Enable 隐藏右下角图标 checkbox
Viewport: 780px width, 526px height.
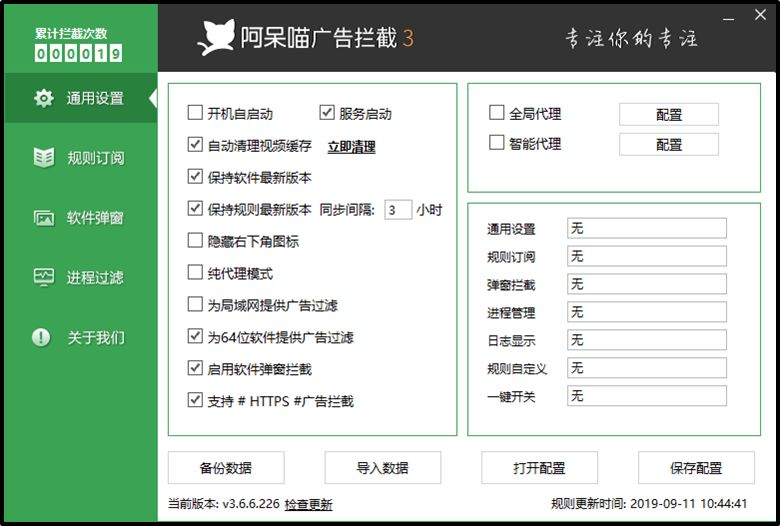pos(195,240)
